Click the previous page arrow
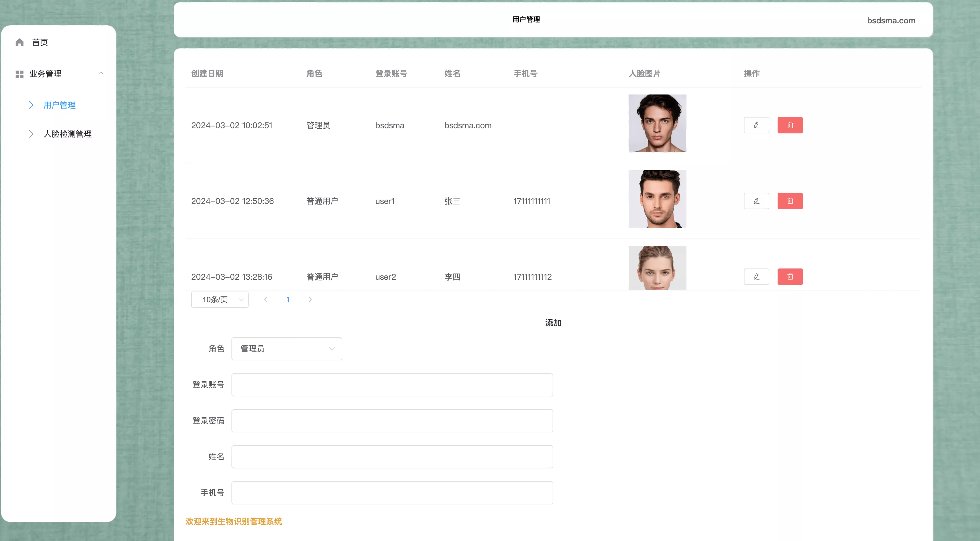This screenshot has height=541, width=980. 265,300
